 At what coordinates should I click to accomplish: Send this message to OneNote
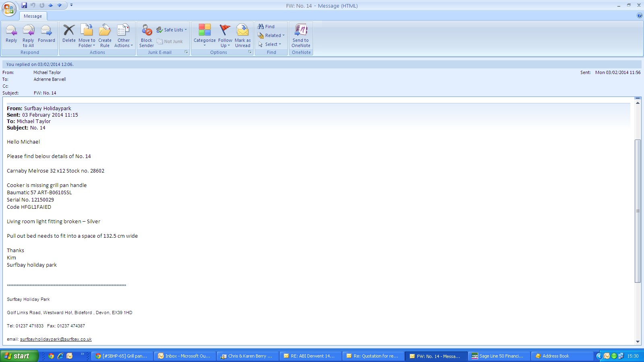[x=301, y=36]
